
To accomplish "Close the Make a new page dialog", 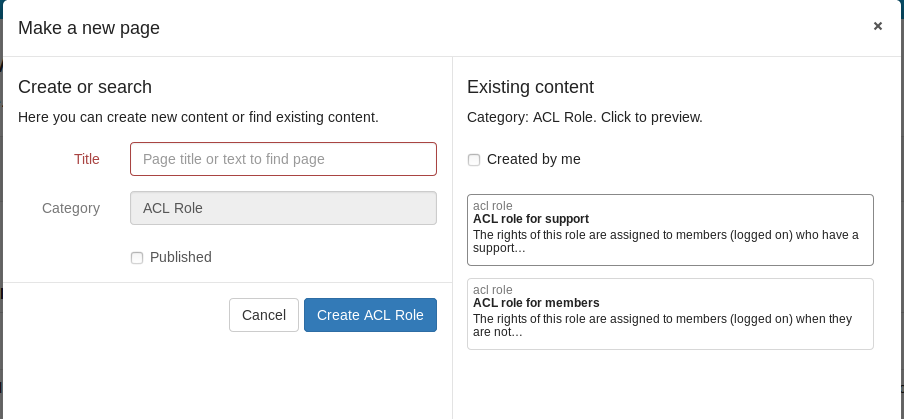I will coord(877,26).
